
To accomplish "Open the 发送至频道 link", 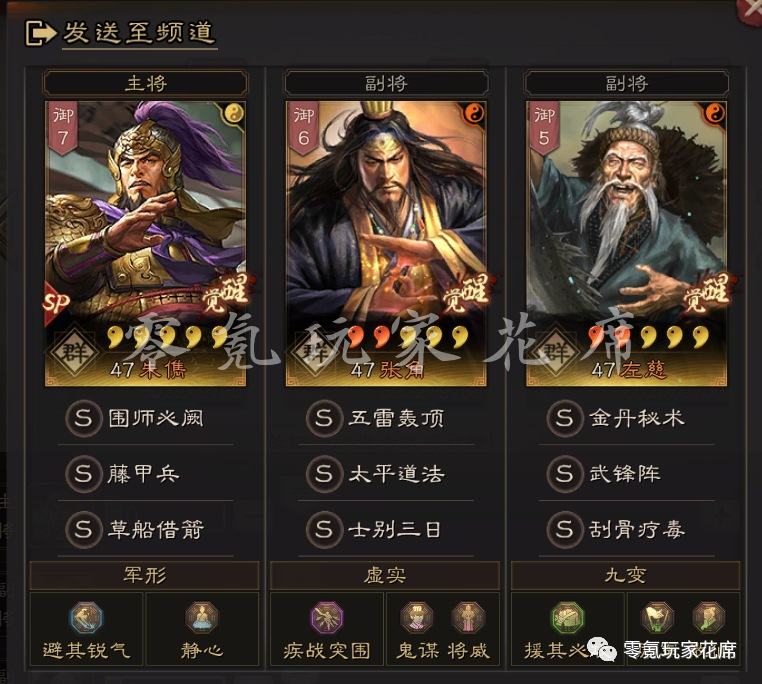I will pos(139,33).
